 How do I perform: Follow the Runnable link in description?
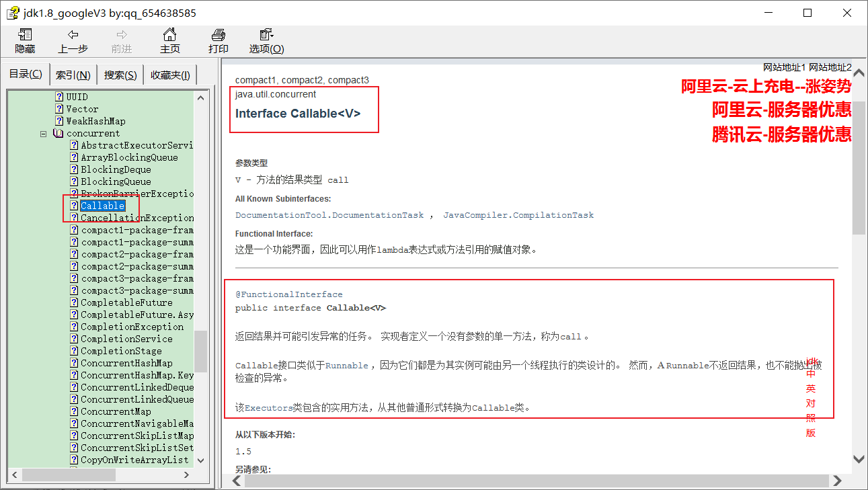point(346,366)
